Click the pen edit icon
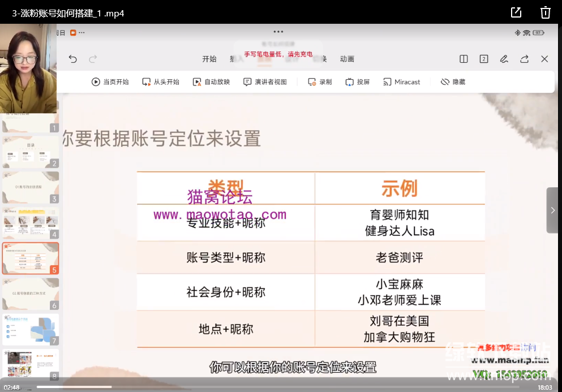Screen dimensions: 562x392 (x=504, y=59)
